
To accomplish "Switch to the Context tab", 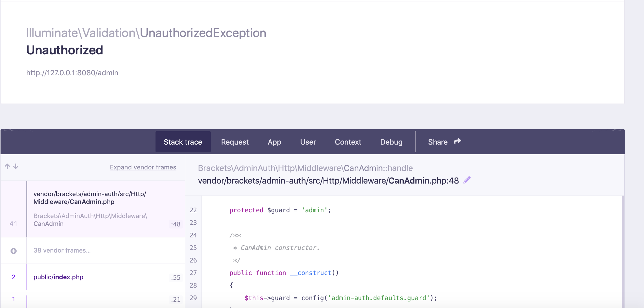I will pyautogui.click(x=348, y=142).
